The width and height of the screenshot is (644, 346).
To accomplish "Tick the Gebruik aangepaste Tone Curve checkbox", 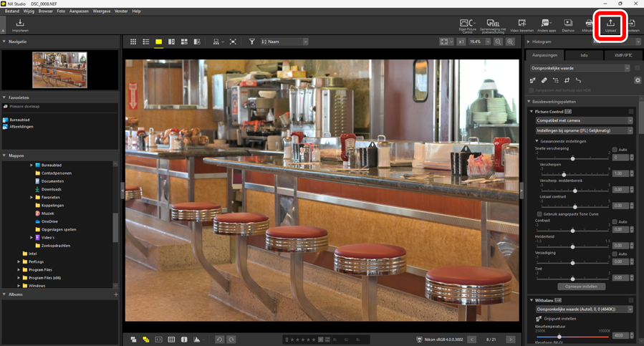I will 539,213.
